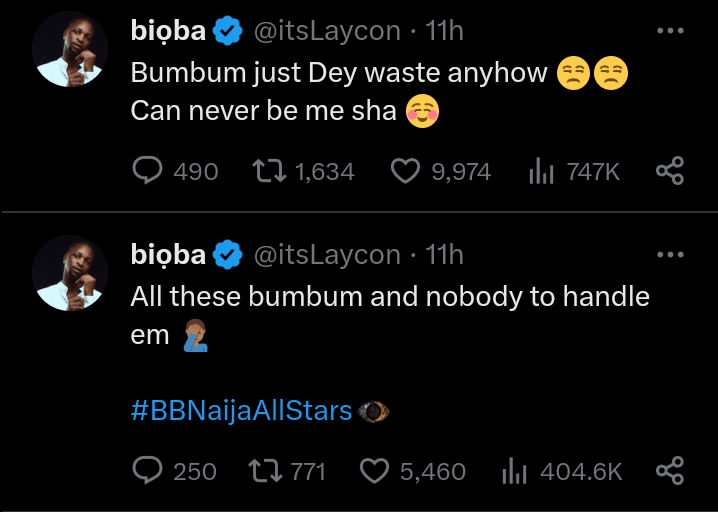
Task: Open the 11h timestamp of first tweet
Action: pyautogui.click(x=444, y=32)
